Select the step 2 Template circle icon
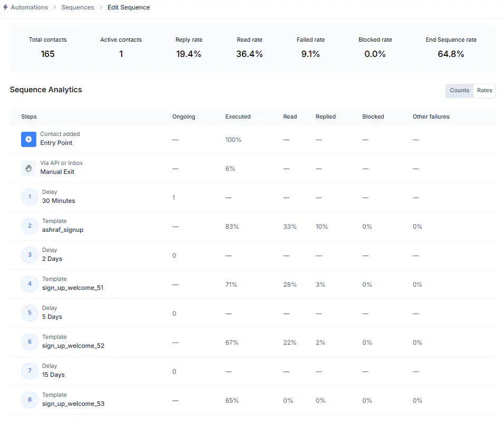 [x=29, y=226]
